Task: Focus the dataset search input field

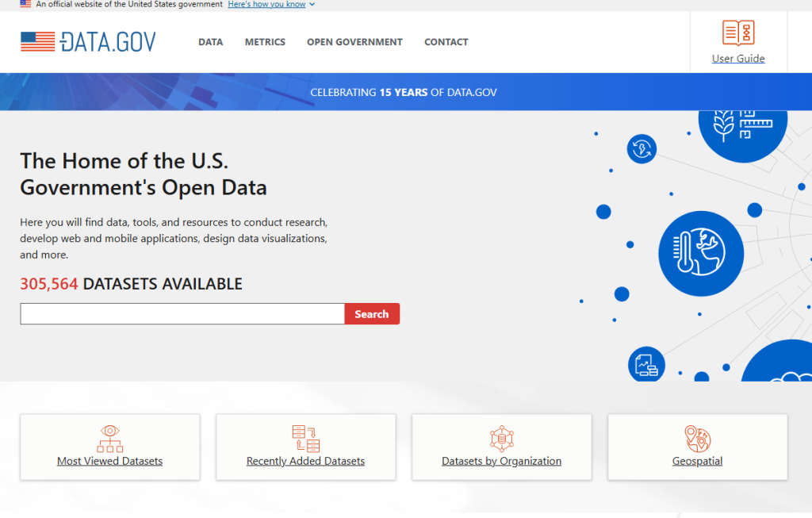Action: point(182,314)
